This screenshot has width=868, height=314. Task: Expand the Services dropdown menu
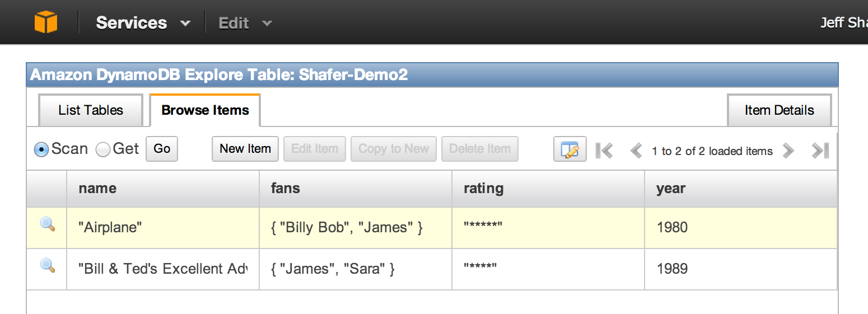(143, 23)
